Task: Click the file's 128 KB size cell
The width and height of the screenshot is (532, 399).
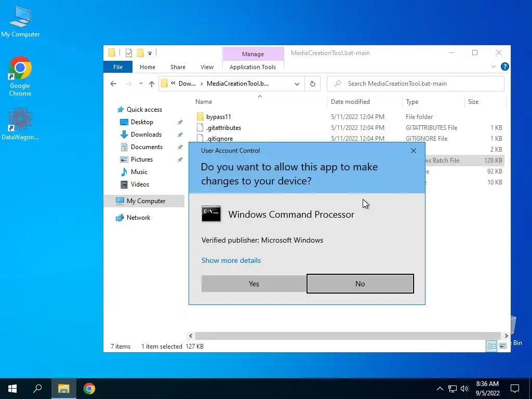Action: pyautogui.click(x=493, y=161)
